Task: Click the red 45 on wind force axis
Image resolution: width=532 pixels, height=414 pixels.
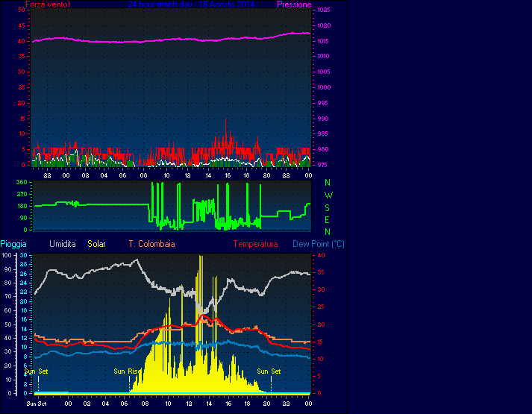Action: tap(22, 25)
